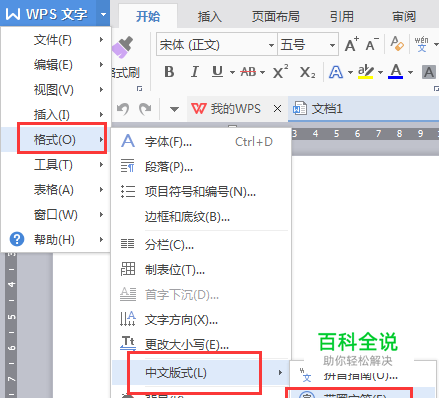Switch to the 插入 ribbon tab
439x398 pixels.
209,16
